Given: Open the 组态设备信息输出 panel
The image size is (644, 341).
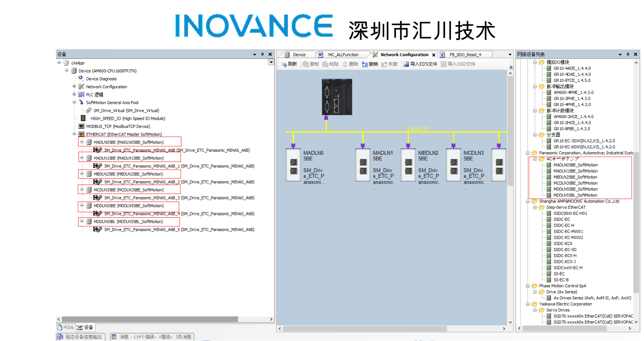Looking at the screenshot, I should click(x=80, y=337).
